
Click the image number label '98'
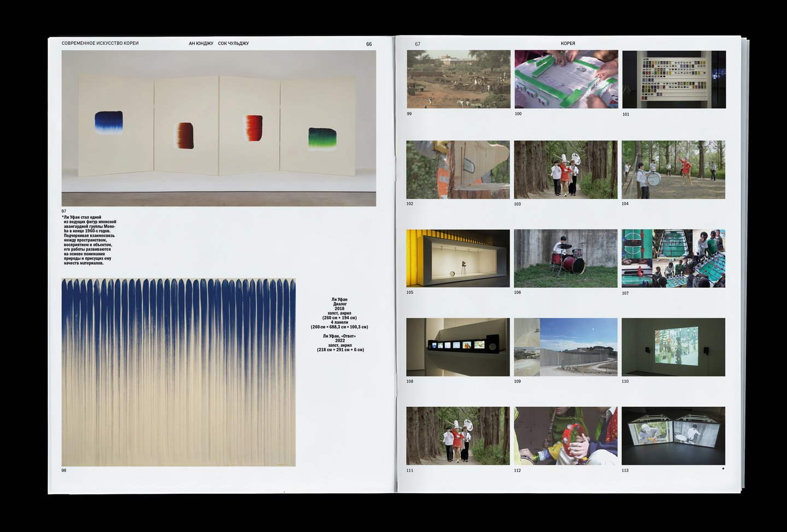[x=64, y=470]
